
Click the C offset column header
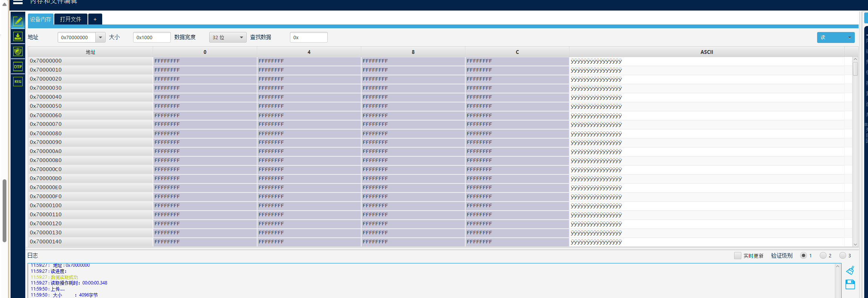click(517, 52)
